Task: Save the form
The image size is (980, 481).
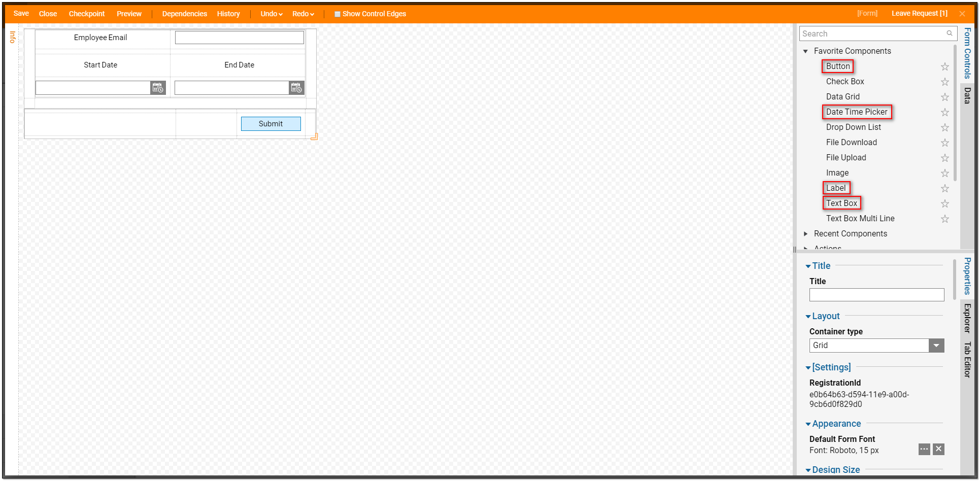Action: click(21, 14)
